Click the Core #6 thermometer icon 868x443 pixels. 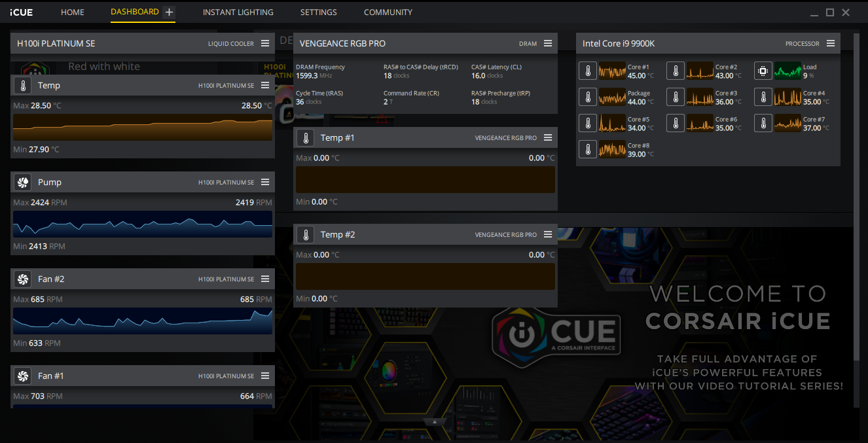click(676, 123)
